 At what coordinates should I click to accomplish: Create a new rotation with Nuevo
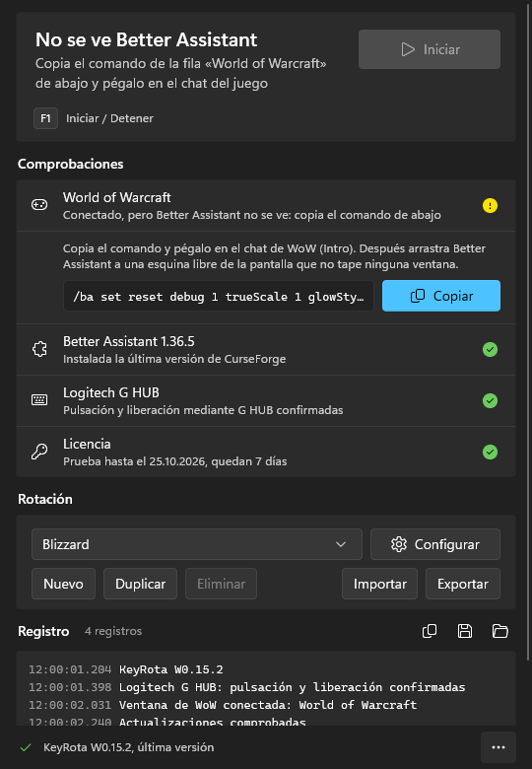click(x=63, y=584)
